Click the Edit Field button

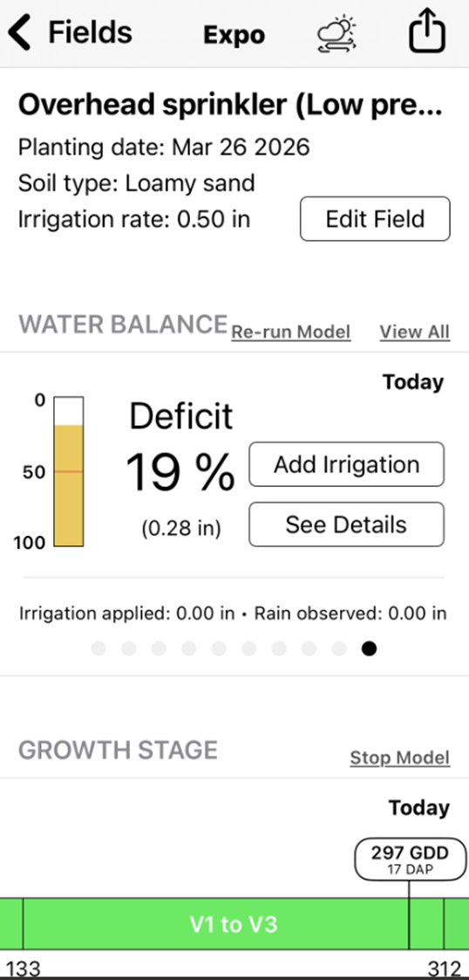tap(375, 219)
